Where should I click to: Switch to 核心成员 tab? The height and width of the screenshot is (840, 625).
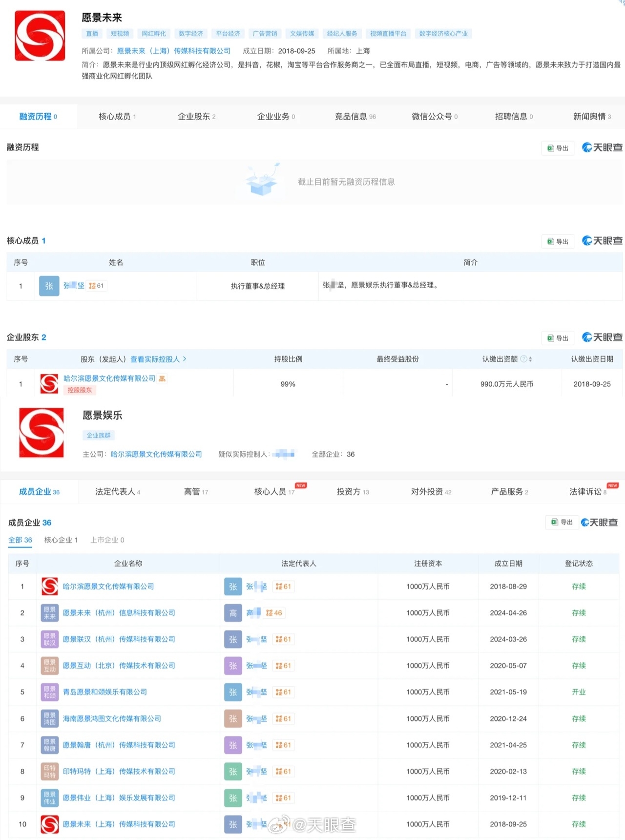click(117, 116)
